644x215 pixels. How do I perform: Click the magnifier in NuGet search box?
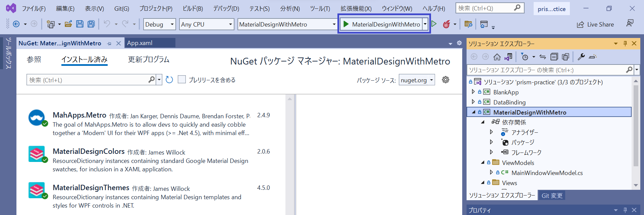click(152, 80)
